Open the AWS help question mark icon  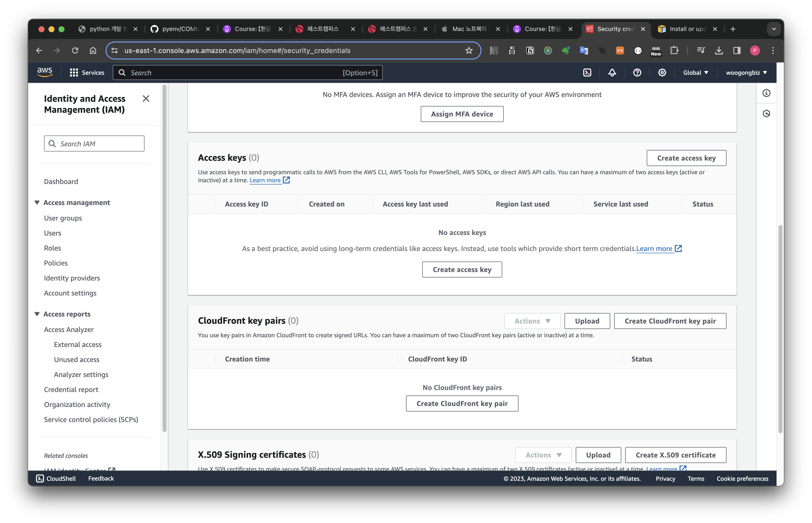click(x=637, y=73)
